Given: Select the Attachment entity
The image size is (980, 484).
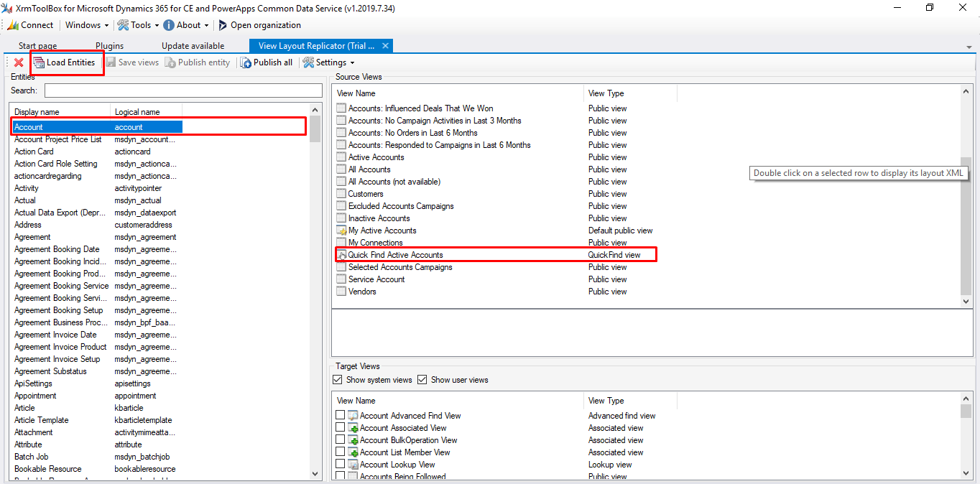Looking at the screenshot, I should [x=34, y=432].
